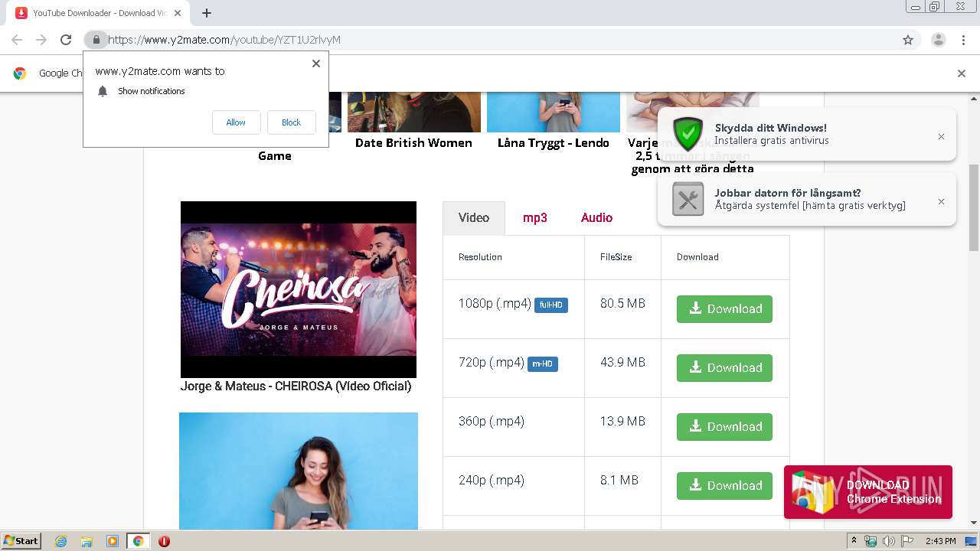Image resolution: width=980 pixels, height=551 pixels.
Task: Click the padlock site info icon
Action: click(96, 40)
